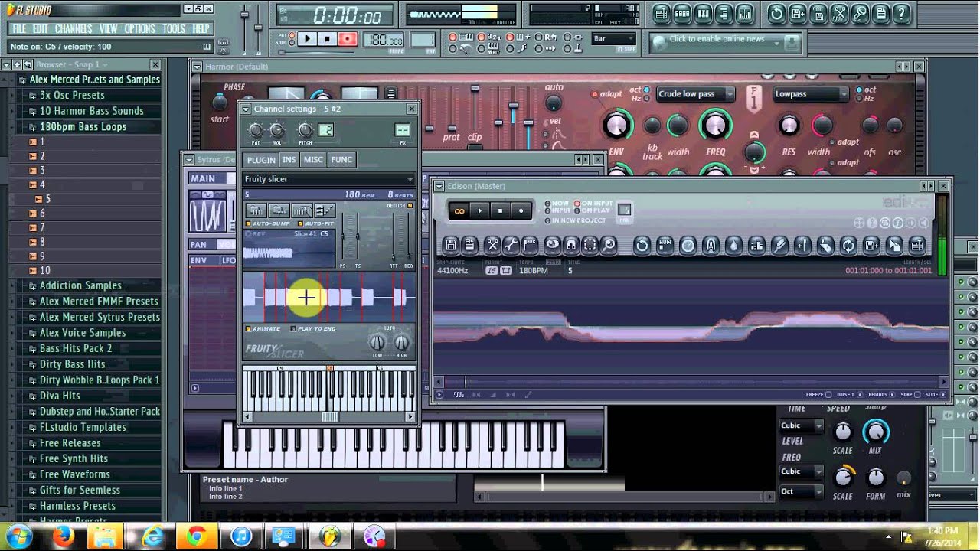This screenshot has height=551, width=980.
Task: Open the OPTIONS menu
Action: click(x=139, y=29)
